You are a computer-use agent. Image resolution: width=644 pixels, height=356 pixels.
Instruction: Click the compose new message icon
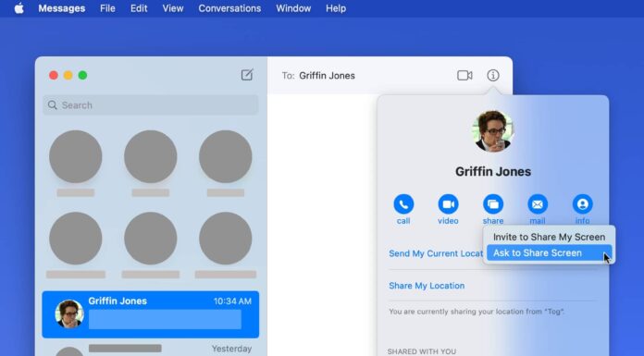click(247, 75)
